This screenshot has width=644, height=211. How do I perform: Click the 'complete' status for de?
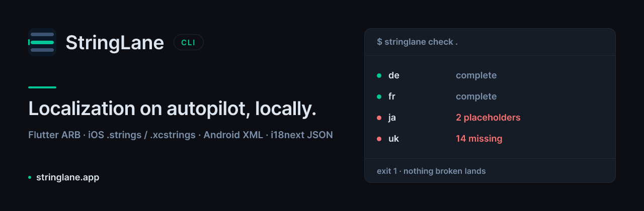click(476, 76)
